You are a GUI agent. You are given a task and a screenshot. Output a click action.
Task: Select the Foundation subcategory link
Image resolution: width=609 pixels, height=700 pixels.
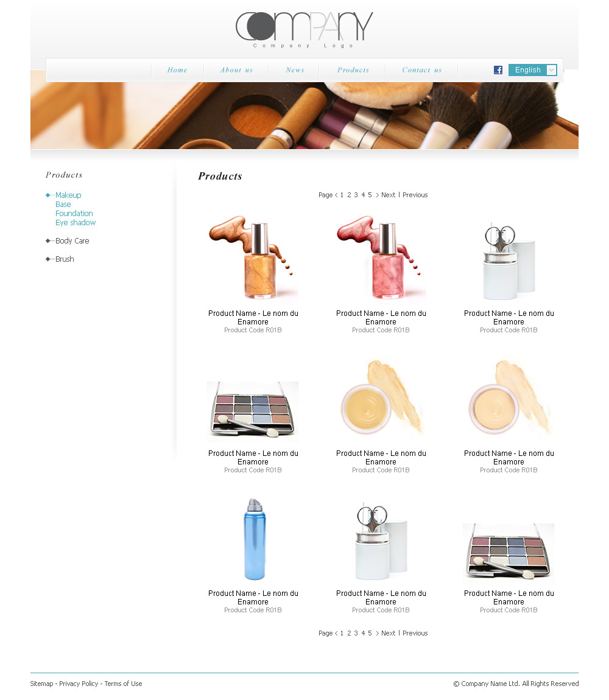click(74, 214)
